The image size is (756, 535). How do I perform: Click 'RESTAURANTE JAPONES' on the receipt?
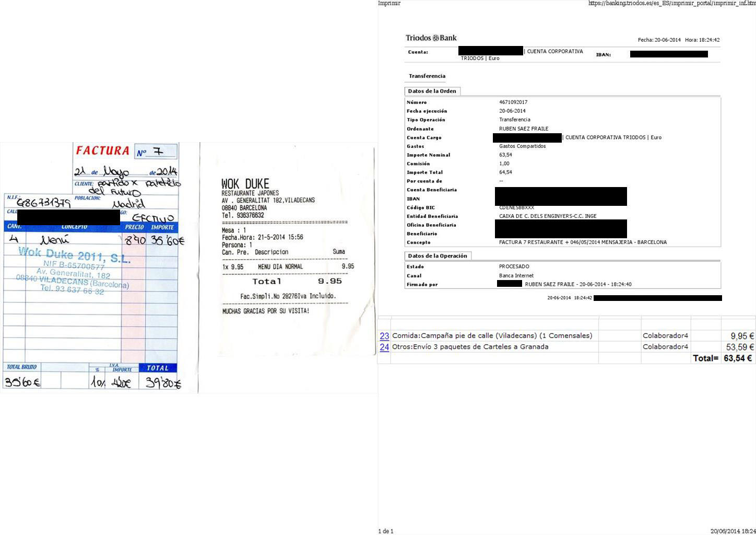tap(250, 193)
